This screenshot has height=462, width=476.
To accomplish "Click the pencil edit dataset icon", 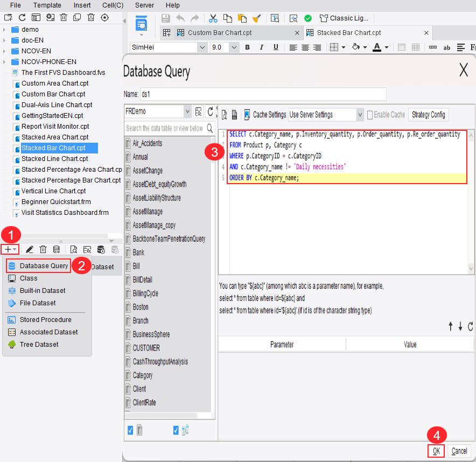I will (x=30, y=249).
